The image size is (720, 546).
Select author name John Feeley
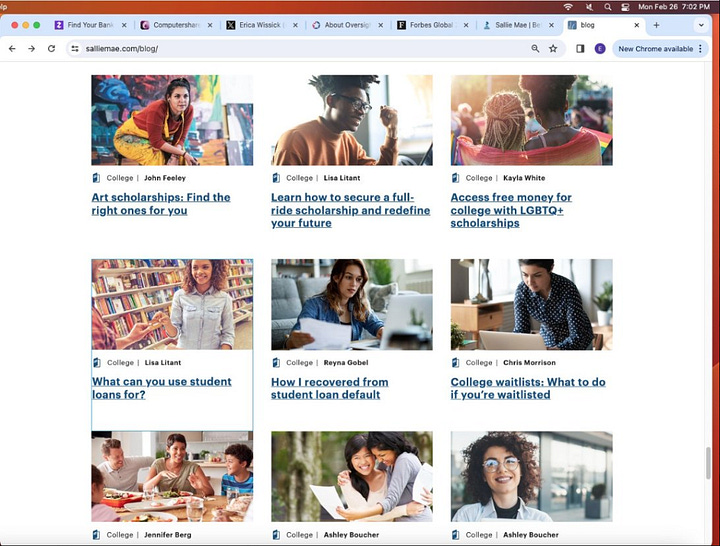coord(165,178)
